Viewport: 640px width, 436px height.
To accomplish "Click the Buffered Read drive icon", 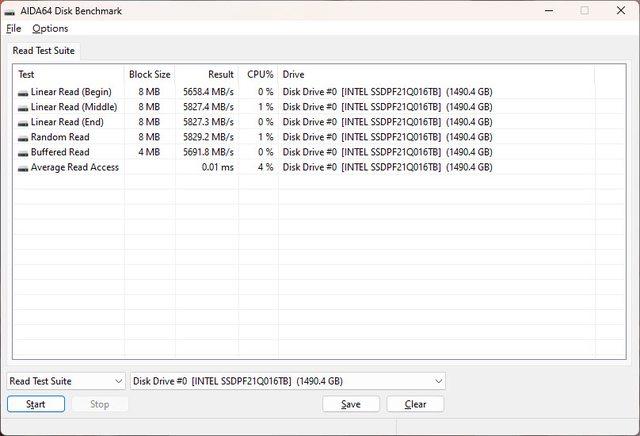I will click(x=23, y=152).
